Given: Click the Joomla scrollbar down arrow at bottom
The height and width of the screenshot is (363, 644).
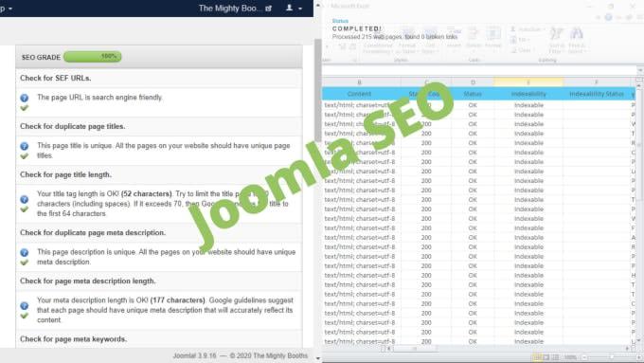Looking at the screenshot, I should tap(318, 358).
